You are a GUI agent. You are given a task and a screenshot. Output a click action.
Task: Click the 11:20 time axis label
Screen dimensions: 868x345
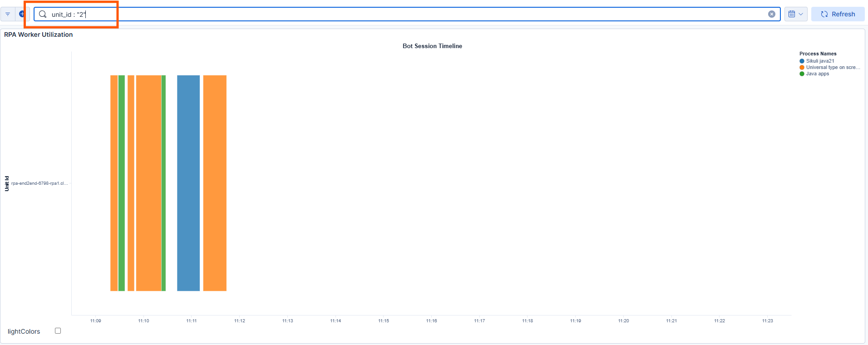[x=624, y=321]
